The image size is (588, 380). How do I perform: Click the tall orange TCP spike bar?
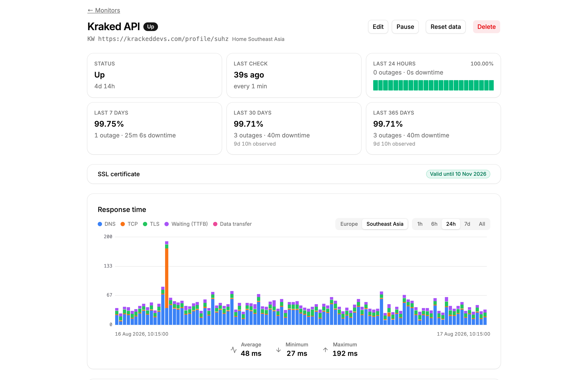(167, 278)
